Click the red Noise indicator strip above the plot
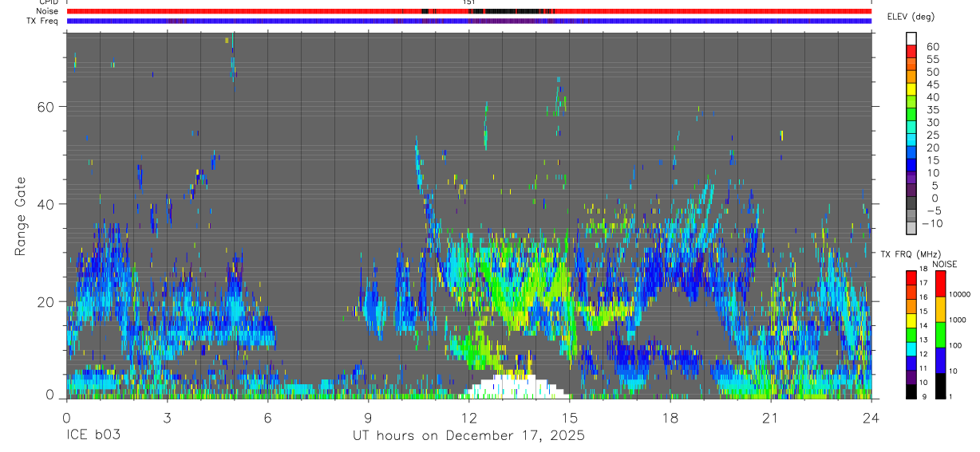 (468, 11)
